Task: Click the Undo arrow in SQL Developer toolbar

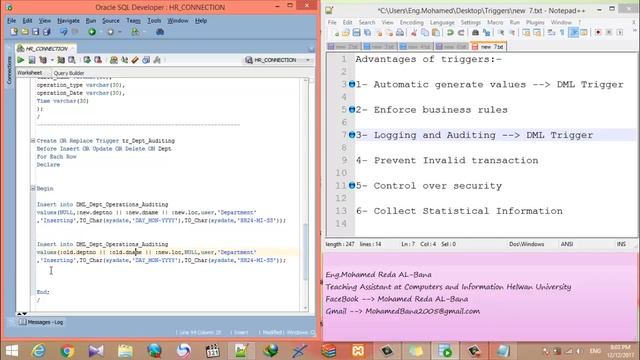Action: [64, 31]
